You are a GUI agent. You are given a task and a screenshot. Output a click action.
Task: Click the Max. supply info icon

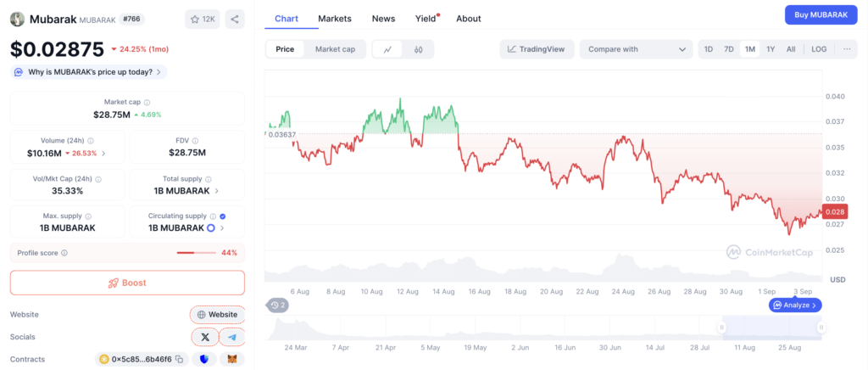pyautogui.click(x=88, y=216)
